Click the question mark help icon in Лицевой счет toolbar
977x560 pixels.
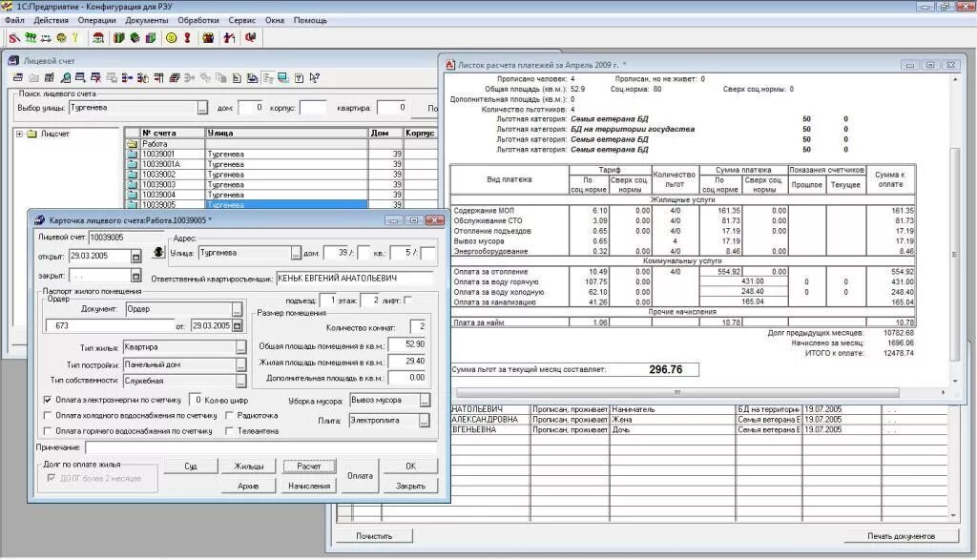click(x=299, y=78)
